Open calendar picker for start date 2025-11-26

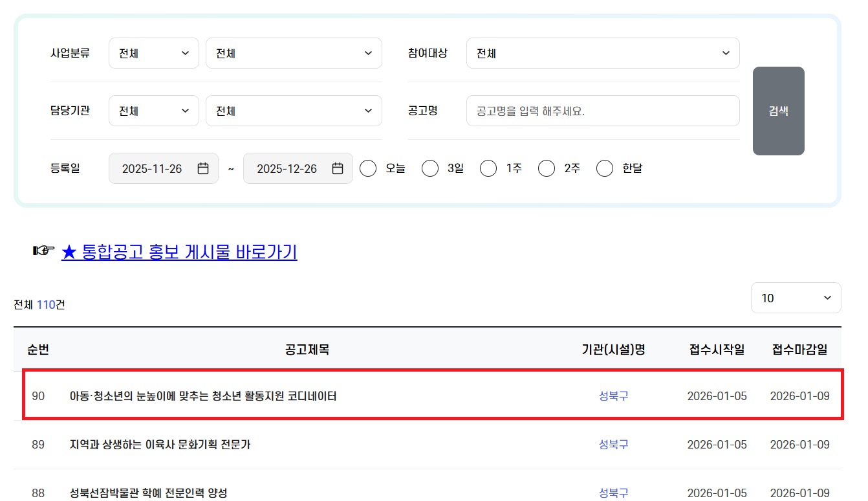click(x=203, y=169)
